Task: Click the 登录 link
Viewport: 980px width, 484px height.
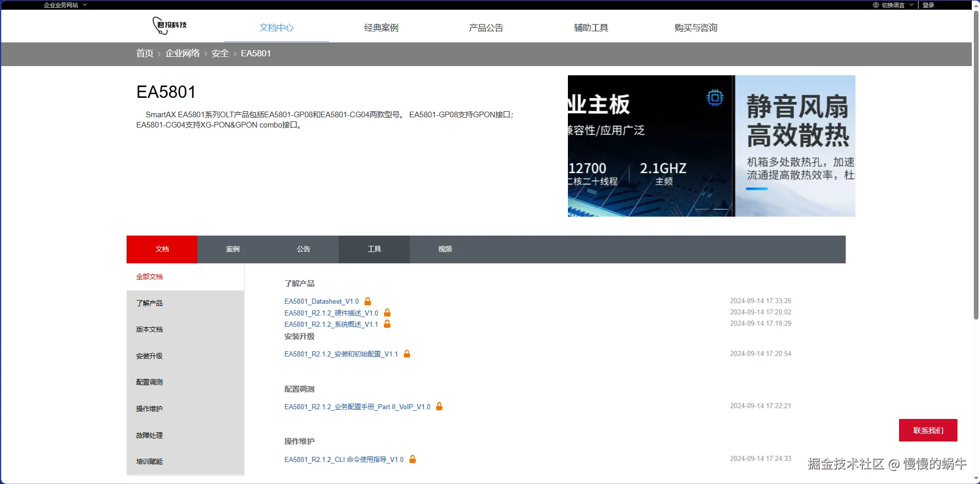Action: (x=928, y=5)
